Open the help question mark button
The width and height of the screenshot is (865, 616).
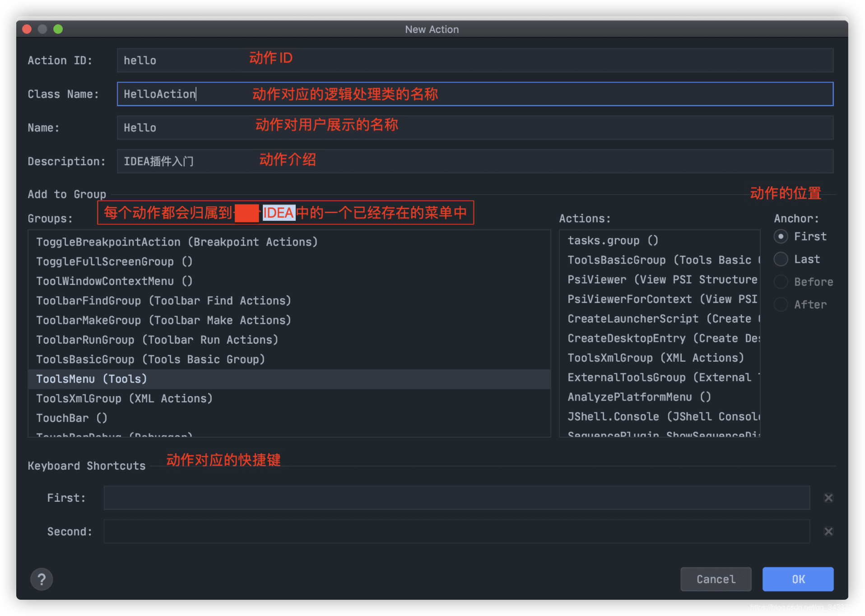click(x=42, y=579)
